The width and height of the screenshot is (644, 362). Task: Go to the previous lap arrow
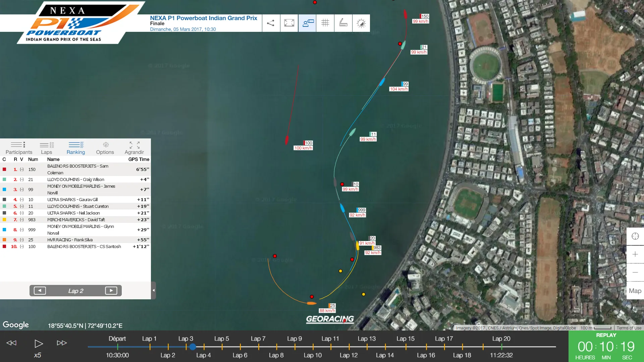click(x=40, y=291)
